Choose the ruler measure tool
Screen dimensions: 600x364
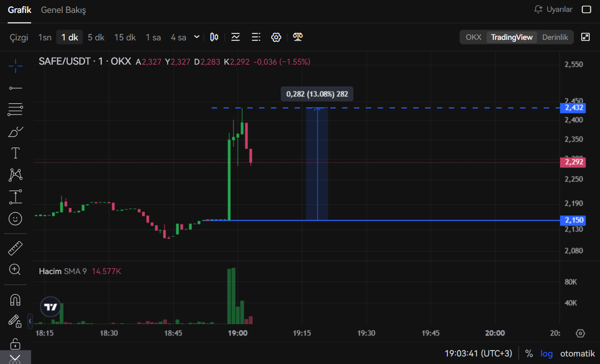click(x=16, y=248)
